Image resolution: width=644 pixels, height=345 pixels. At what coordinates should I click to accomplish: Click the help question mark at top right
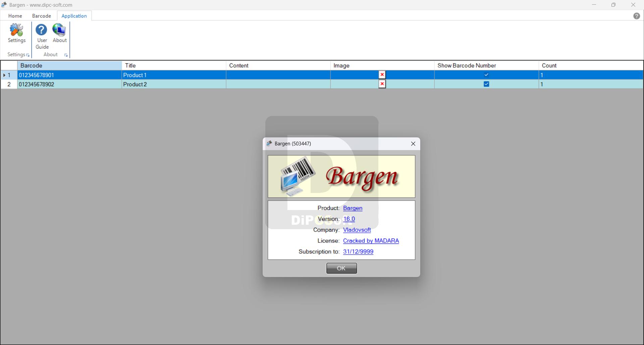[637, 16]
